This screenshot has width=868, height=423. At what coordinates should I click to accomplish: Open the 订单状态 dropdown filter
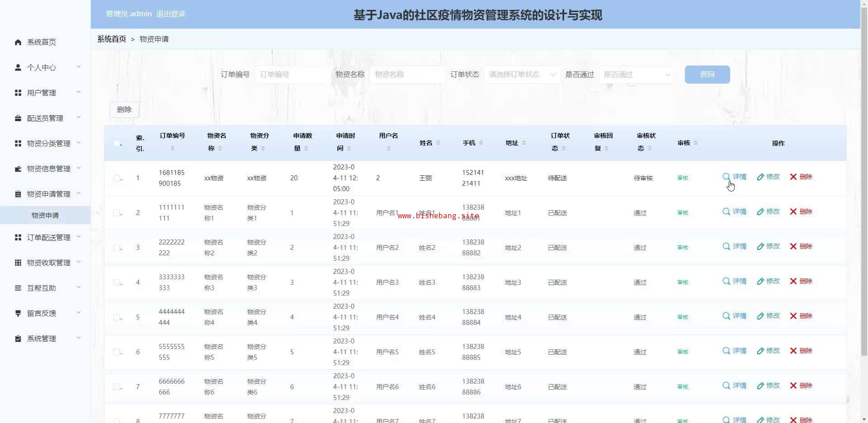pos(522,75)
